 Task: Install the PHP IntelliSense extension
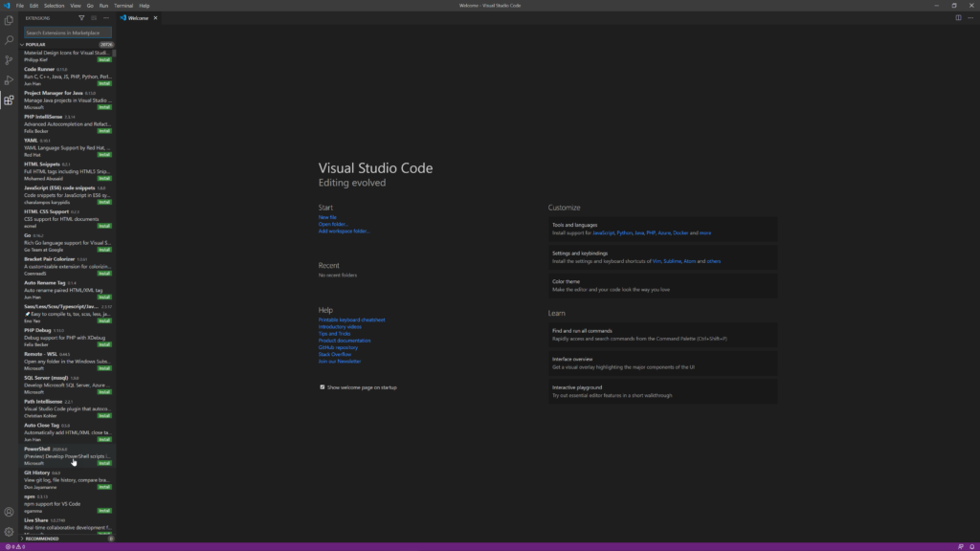(104, 131)
